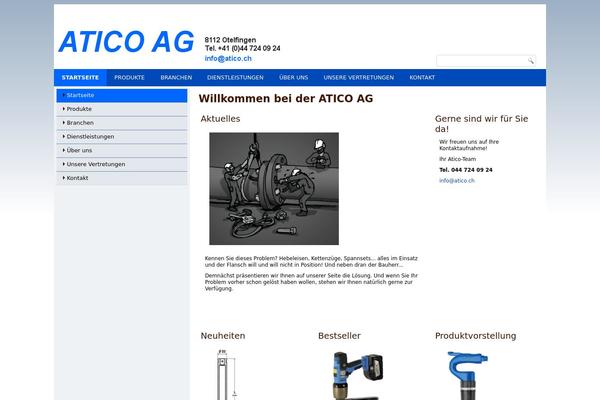Open Über uns in the sidebar
Image resolution: width=600 pixels, height=400 pixels.
coord(122,150)
